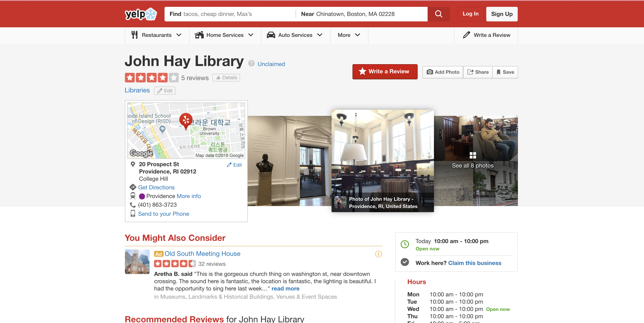The height and width of the screenshot is (323, 644).
Task: Click the Auto Services car icon
Action: pyautogui.click(x=271, y=35)
